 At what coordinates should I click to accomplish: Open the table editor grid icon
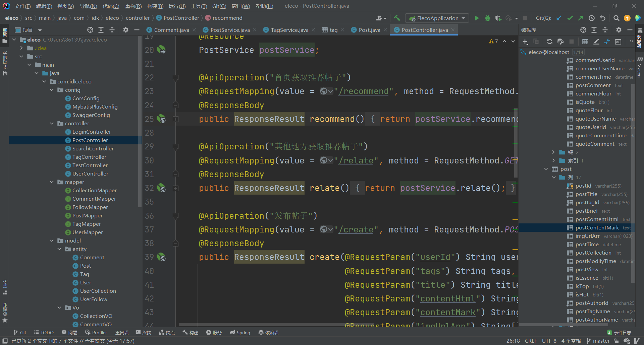pyautogui.click(x=585, y=42)
